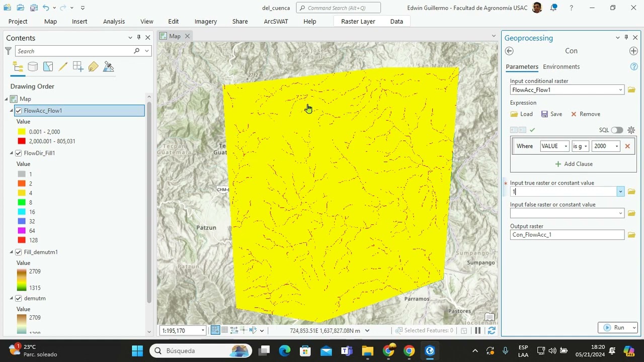Screen dimensions: 644x362
Task: Open VALUE field dropdown in clause
Action: 566,146
